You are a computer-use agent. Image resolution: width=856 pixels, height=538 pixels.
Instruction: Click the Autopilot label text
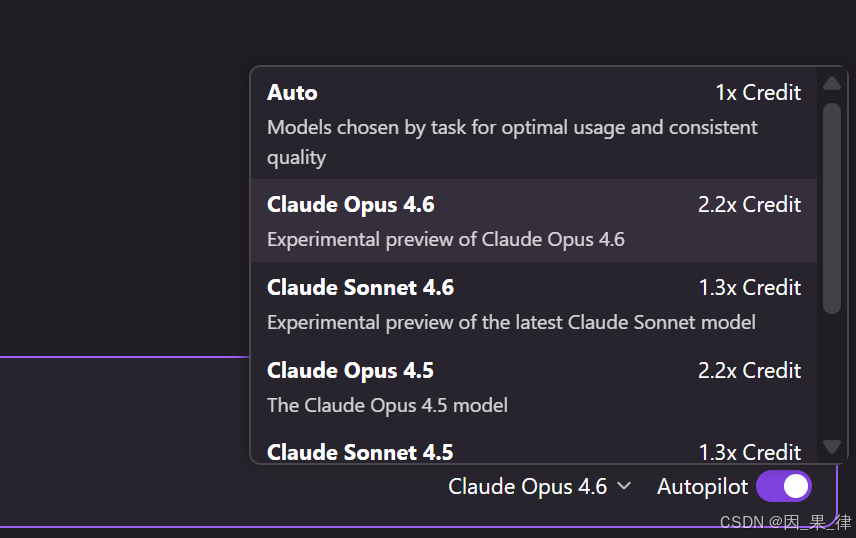(702, 487)
